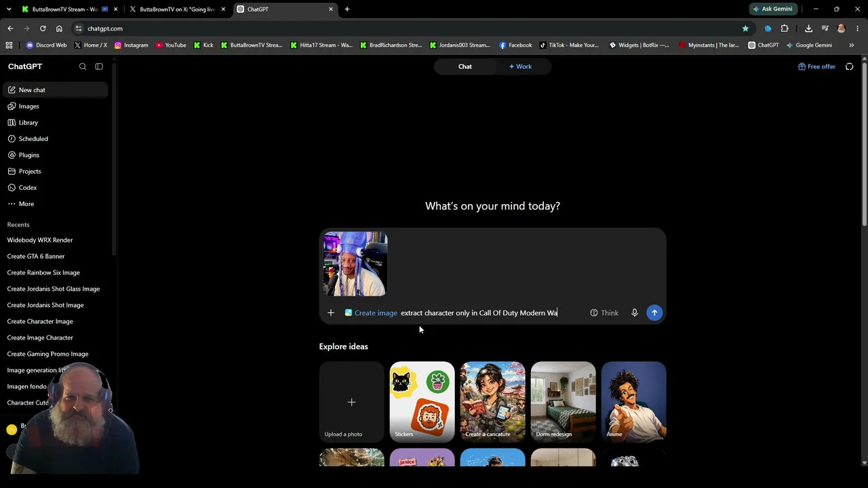Go to the browser home page
868x488 pixels.
pos(59,28)
